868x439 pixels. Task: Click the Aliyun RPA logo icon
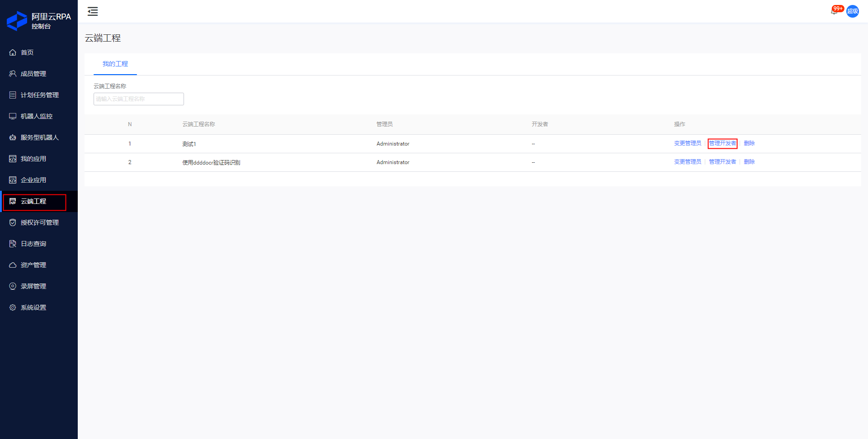coord(17,21)
